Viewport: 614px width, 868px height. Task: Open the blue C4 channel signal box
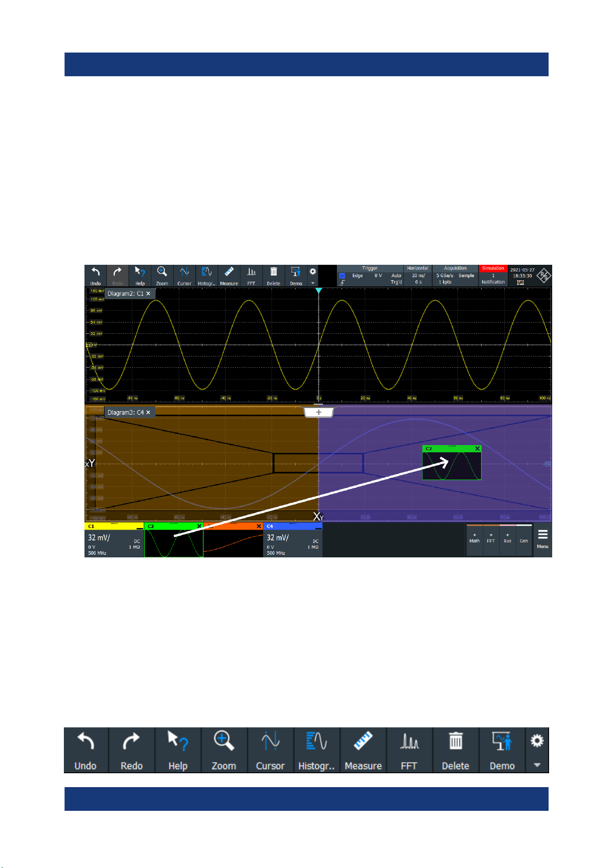click(293, 540)
